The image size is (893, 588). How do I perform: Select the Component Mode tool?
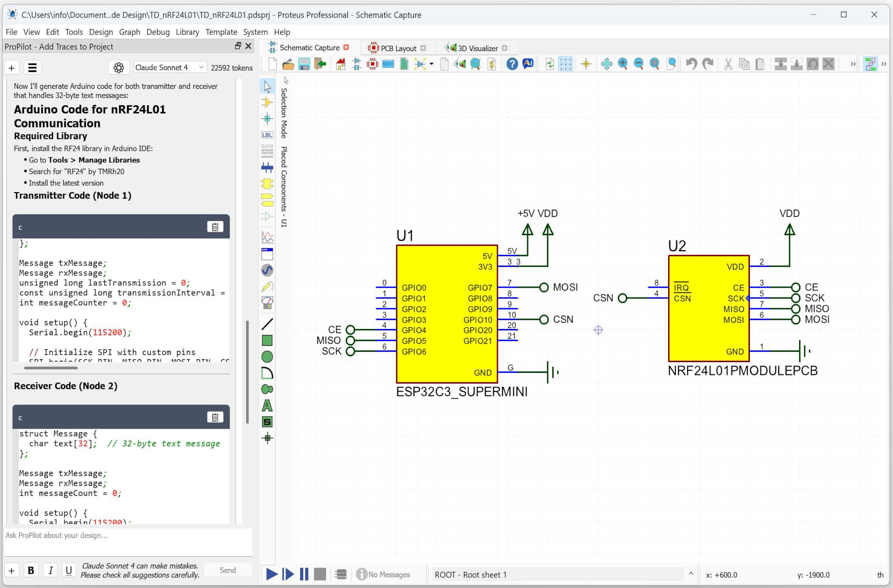(x=267, y=102)
